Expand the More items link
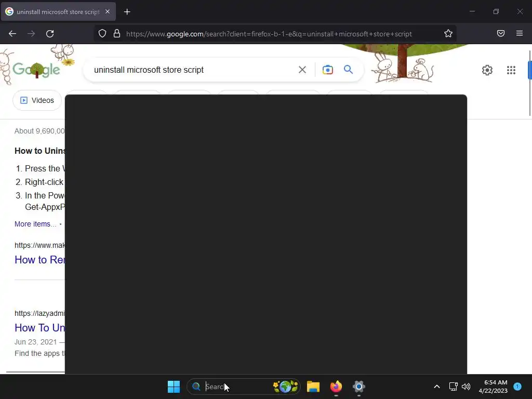Image resolution: width=532 pixels, height=399 pixels. coord(35,224)
